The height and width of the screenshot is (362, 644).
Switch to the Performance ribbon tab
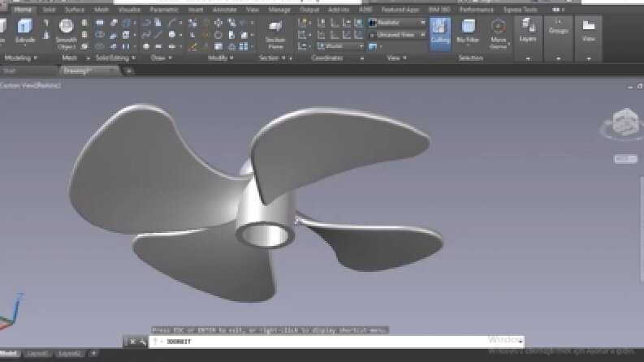click(477, 10)
